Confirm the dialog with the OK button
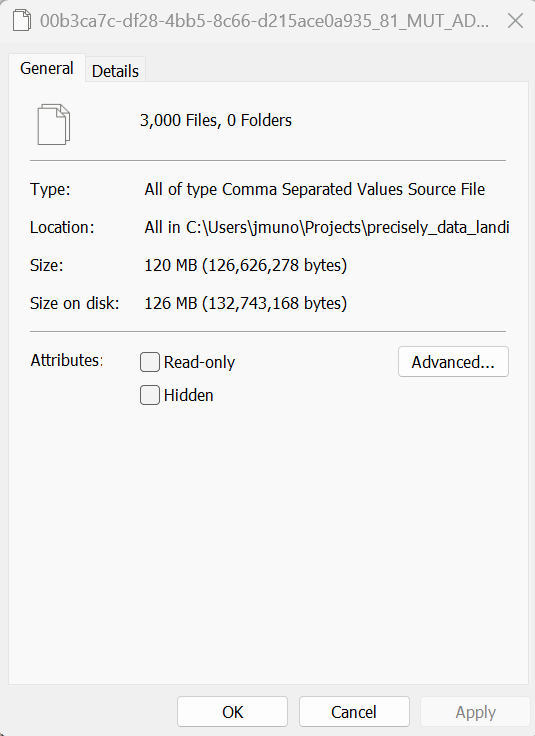Image resolution: width=535 pixels, height=736 pixels. (x=232, y=712)
